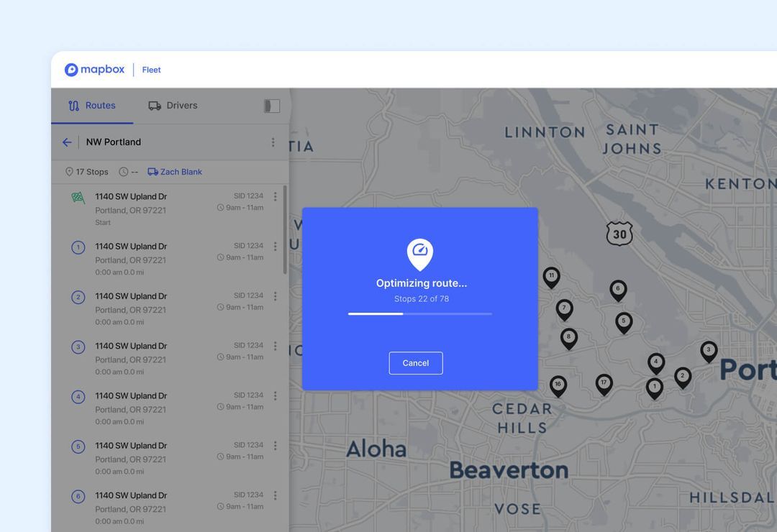Click the clock icon beside the first stop's 9am-11am

click(x=221, y=207)
